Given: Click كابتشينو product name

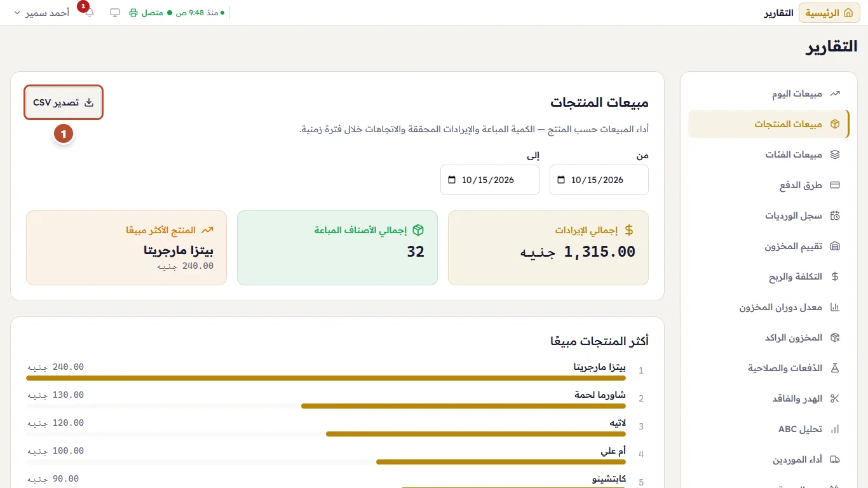Looking at the screenshot, I should click(609, 478).
